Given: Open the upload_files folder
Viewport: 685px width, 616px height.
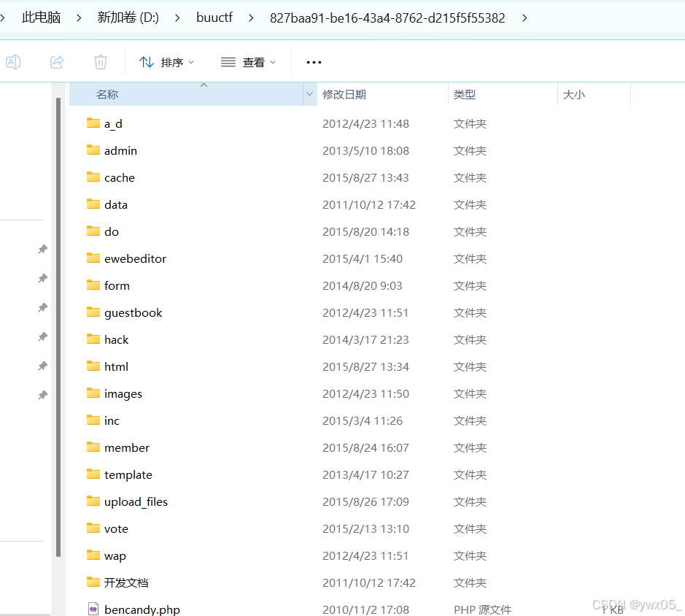Looking at the screenshot, I should tap(136, 501).
